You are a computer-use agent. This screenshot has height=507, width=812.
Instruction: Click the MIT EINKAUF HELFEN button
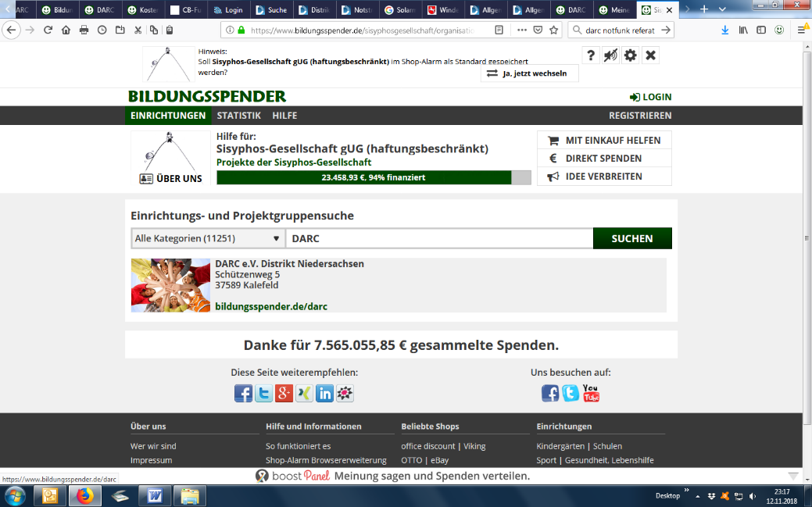tap(604, 141)
